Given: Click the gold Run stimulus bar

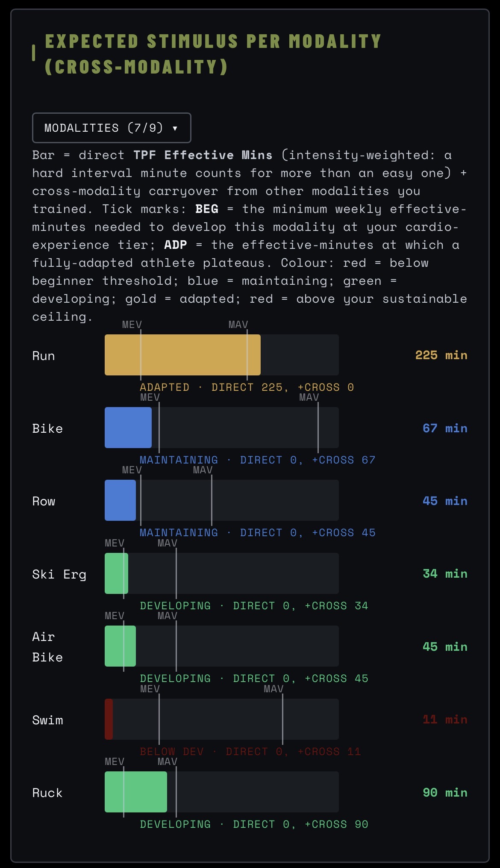Looking at the screenshot, I should tap(182, 355).
